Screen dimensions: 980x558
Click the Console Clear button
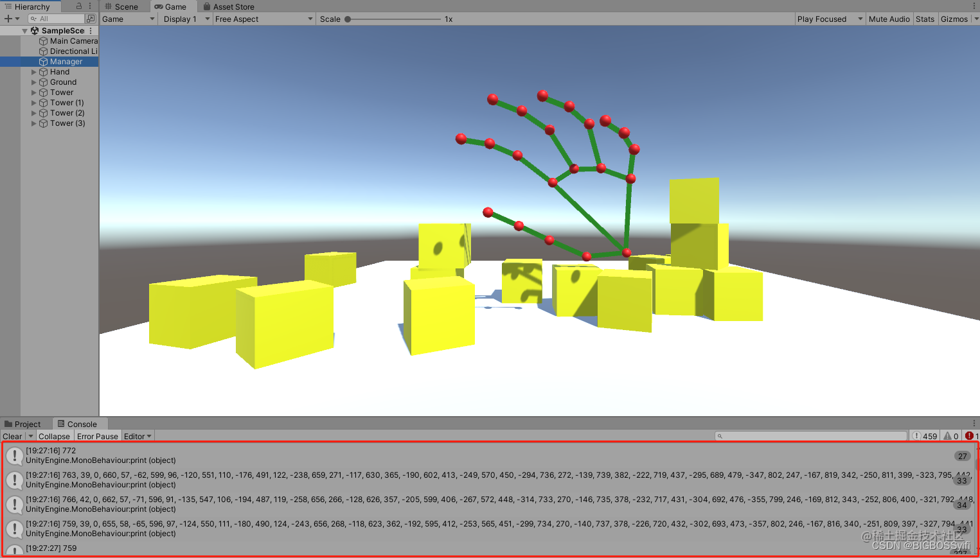12,436
